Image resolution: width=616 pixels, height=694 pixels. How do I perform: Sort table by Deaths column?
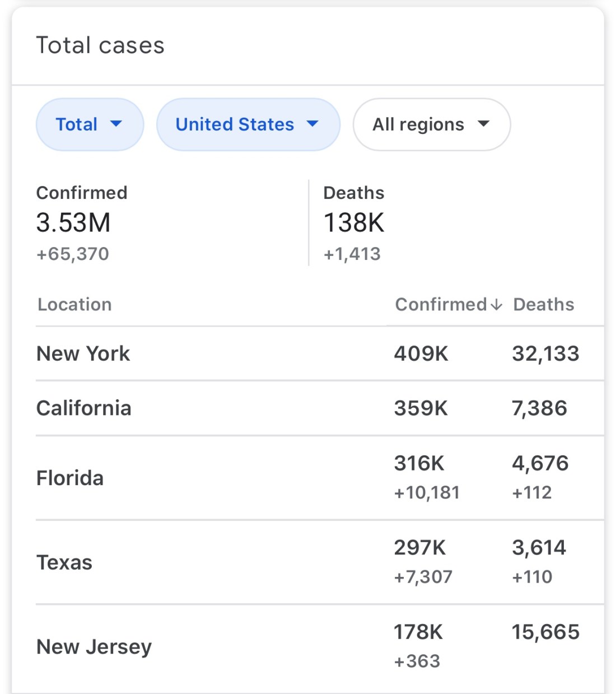tap(543, 305)
